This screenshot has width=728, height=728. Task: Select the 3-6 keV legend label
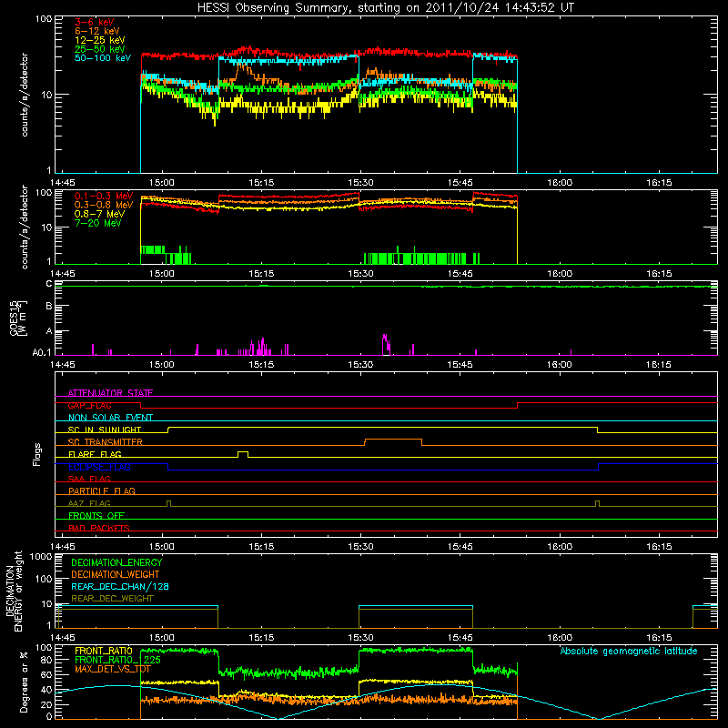[x=94, y=22]
